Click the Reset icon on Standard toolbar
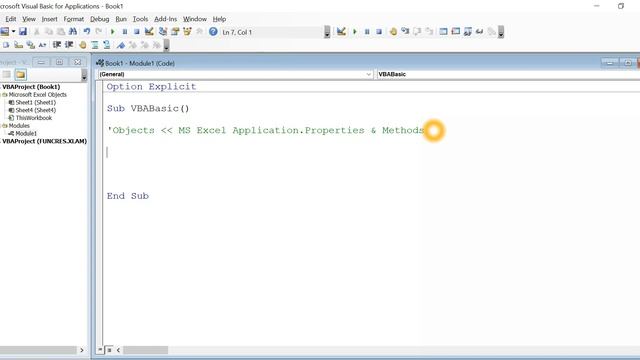The height and width of the screenshot is (360, 640). 137,31
